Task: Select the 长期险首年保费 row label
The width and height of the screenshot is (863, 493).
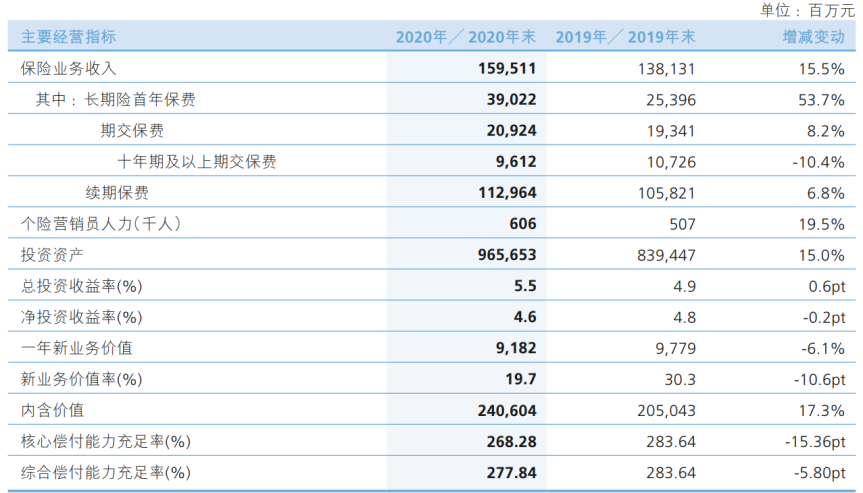Action: [x=140, y=100]
